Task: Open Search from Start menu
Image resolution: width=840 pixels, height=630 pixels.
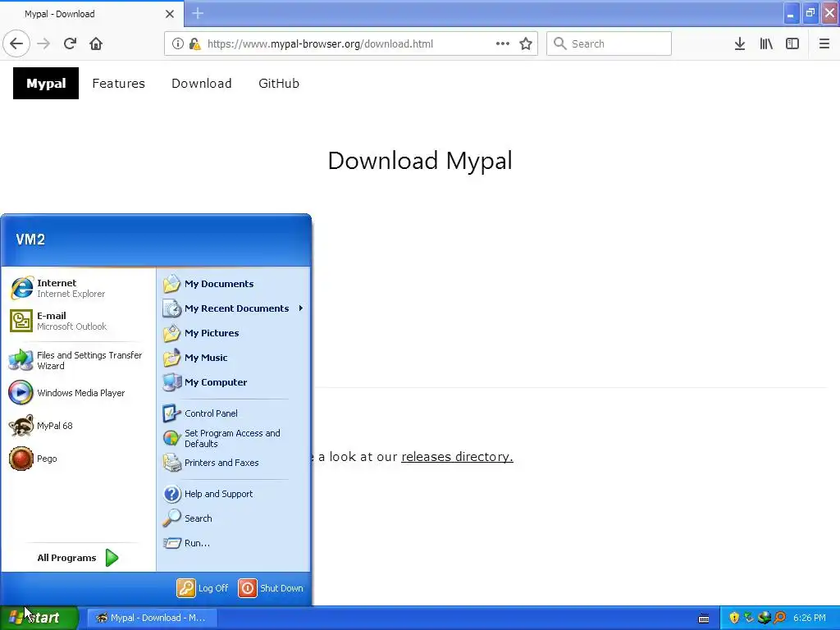Action: tap(234, 518)
